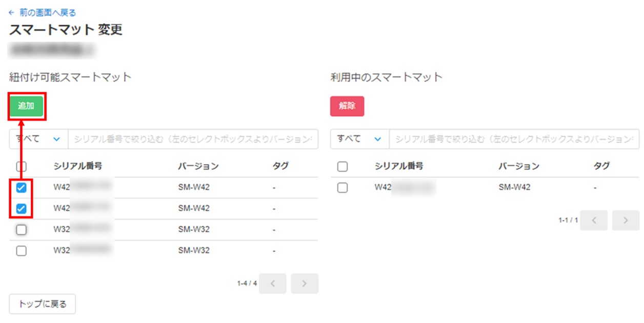
Task: Uncheck the first W42 row checkbox
Action: [22, 188]
